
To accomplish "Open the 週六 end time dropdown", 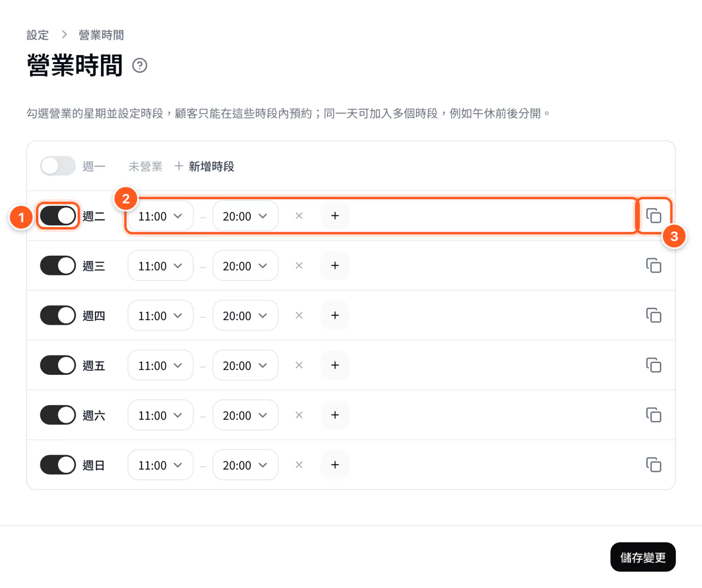I will (x=245, y=415).
